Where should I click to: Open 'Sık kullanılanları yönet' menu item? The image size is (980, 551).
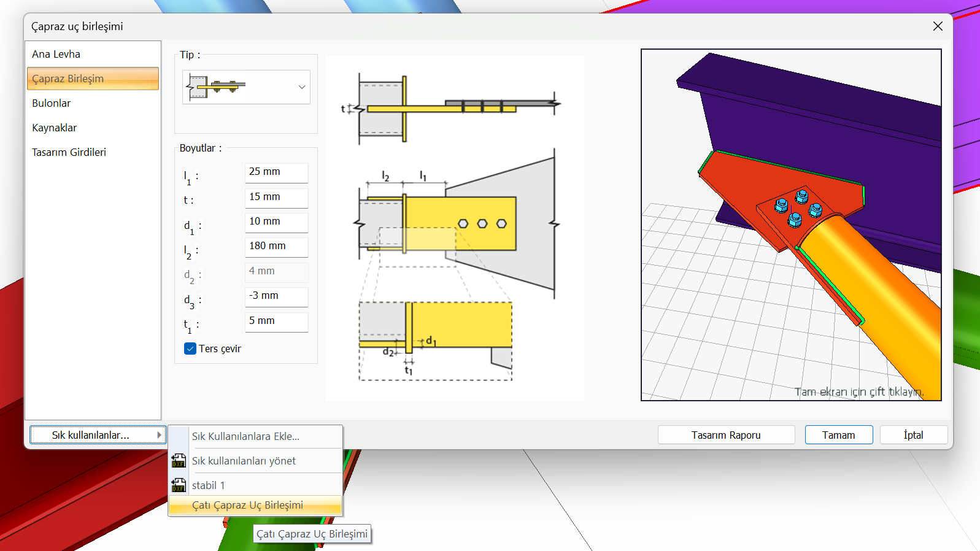(x=244, y=461)
